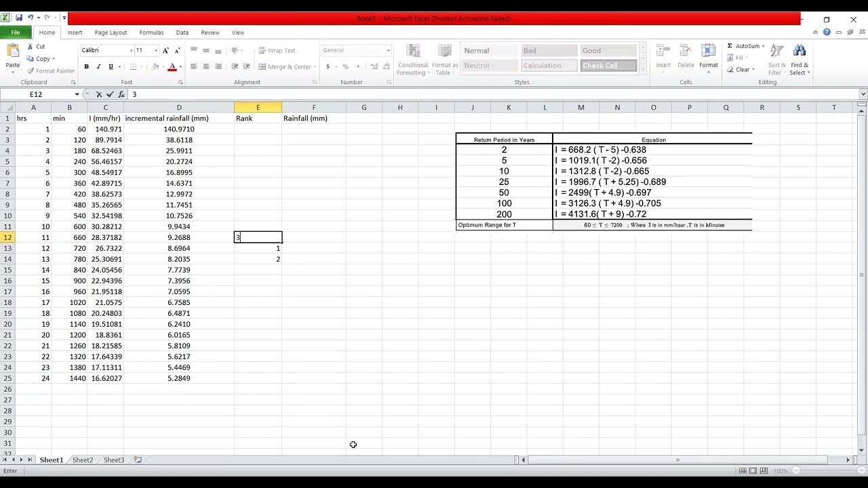Image resolution: width=868 pixels, height=488 pixels.
Task: Click the Save icon in Quick Access Toolbar
Action: pyautogui.click(x=19, y=18)
